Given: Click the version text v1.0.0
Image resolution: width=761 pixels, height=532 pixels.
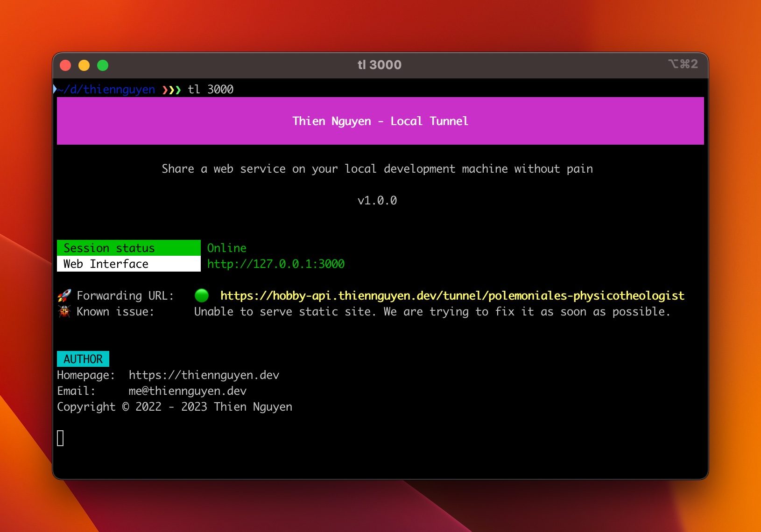Looking at the screenshot, I should (377, 201).
